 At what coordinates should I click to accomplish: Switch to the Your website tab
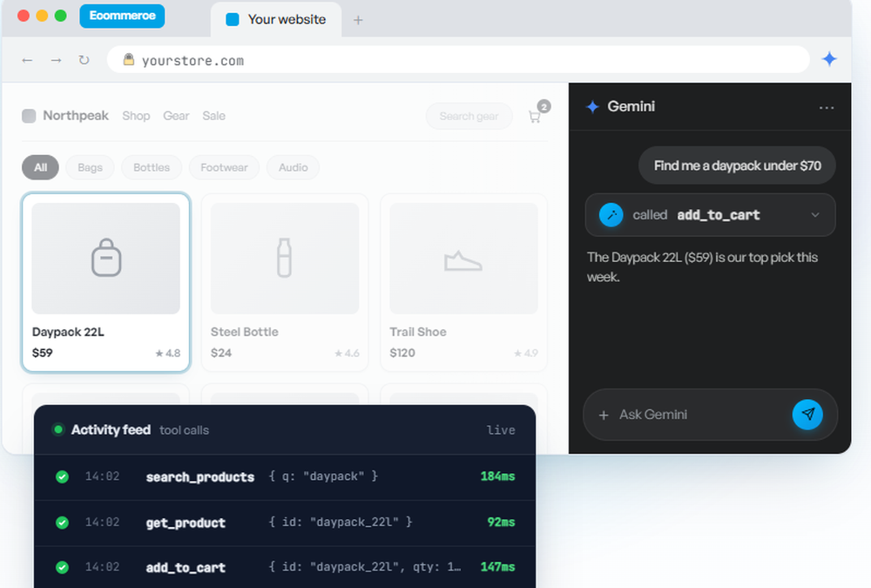[276, 19]
